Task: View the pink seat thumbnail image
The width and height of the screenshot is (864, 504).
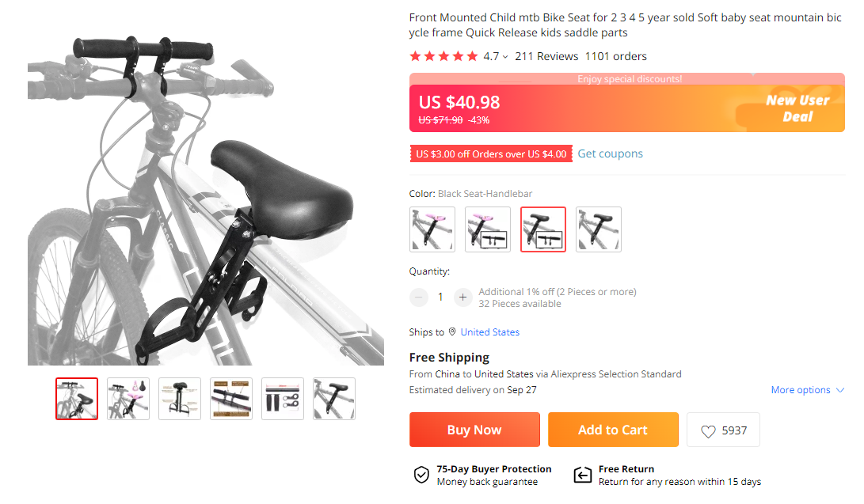Action: pyautogui.click(x=128, y=399)
